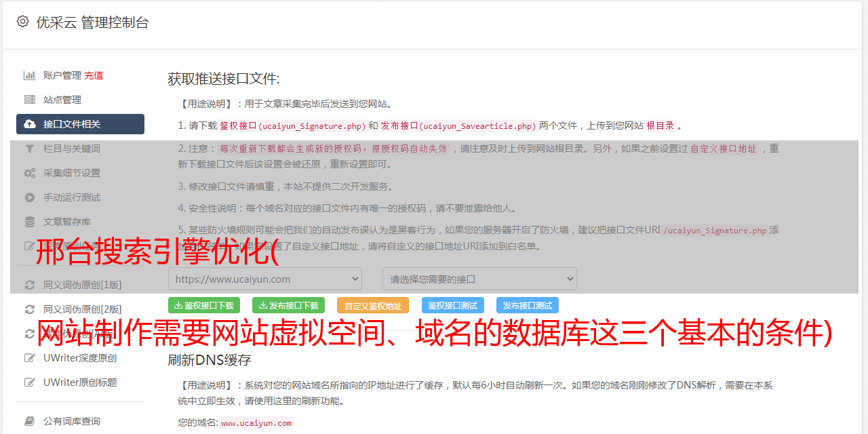The width and height of the screenshot is (868, 434).
Task: Click the 刷新DNS缓存 heading
Action: pos(210,359)
